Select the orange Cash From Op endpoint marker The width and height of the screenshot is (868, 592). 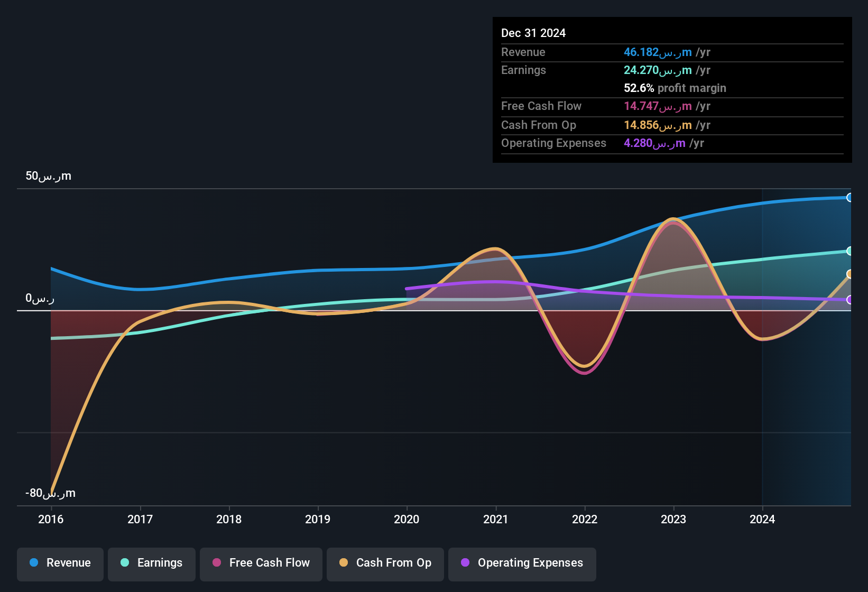[849, 274]
